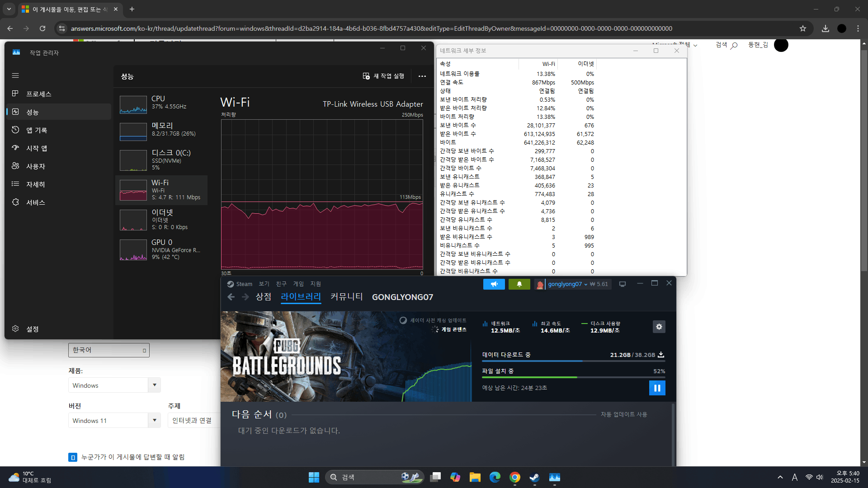Toggle Task Manager hamburger navigation menu

[15, 75]
